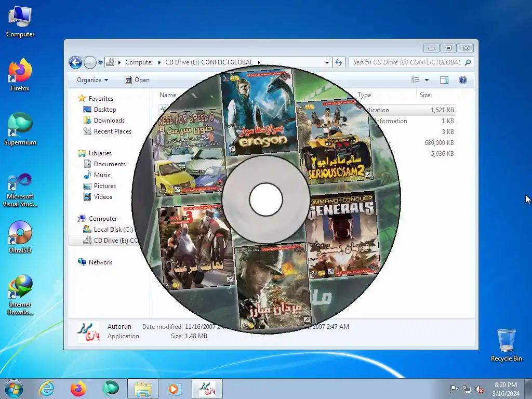532x399 pixels.
Task: Click the Autorun icon in details pane
Action: [x=88, y=332]
